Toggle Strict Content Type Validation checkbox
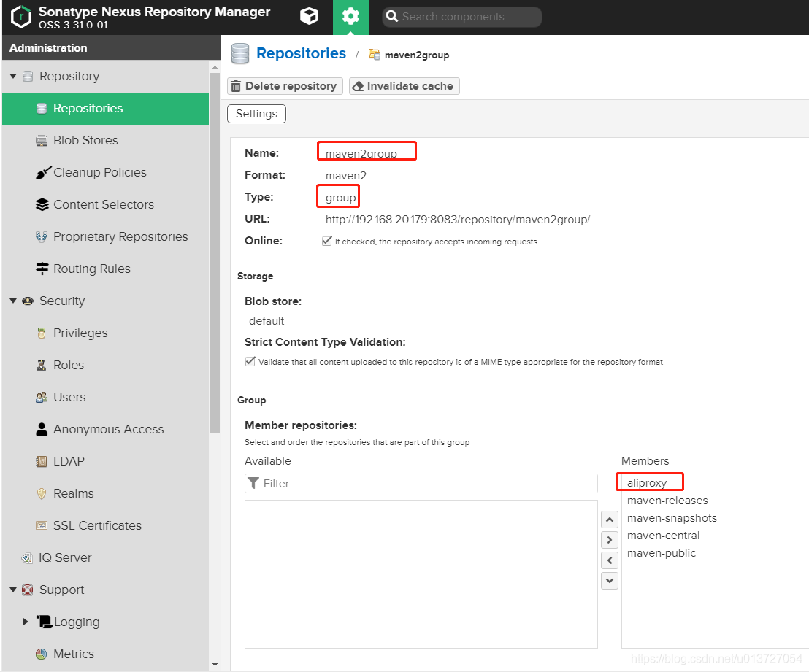Image resolution: width=809 pixels, height=672 pixels. coord(250,361)
